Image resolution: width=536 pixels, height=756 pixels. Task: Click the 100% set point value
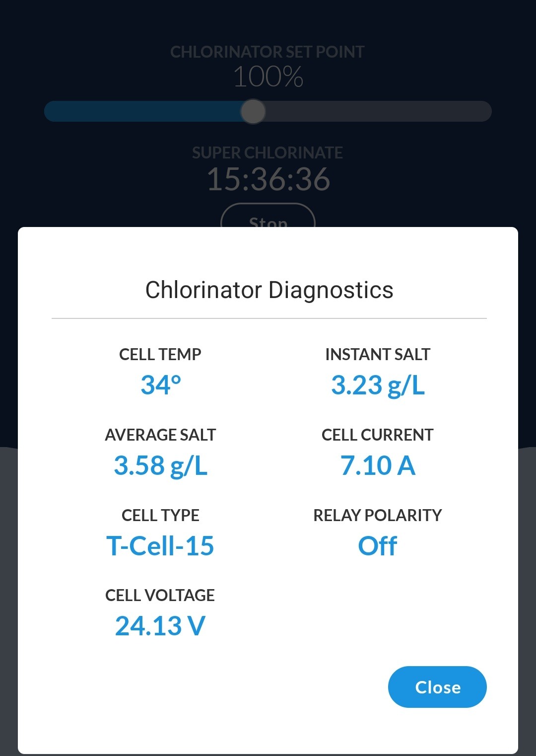268,77
